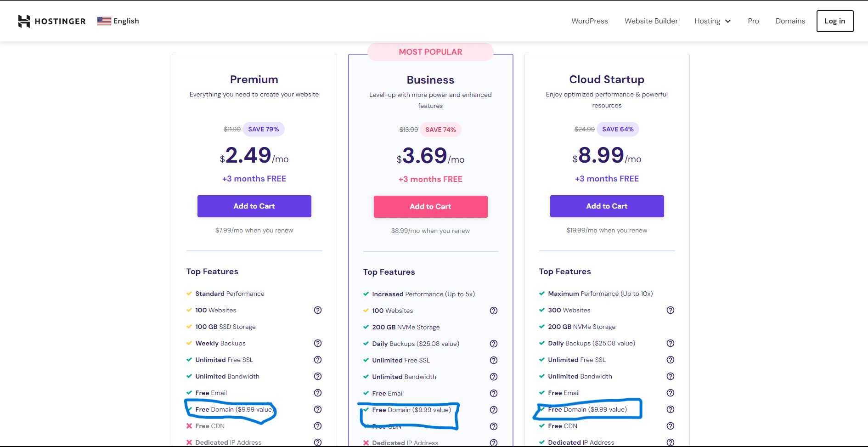This screenshot has width=868, height=447.
Task: Open the WordPress menu item
Action: point(589,21)
